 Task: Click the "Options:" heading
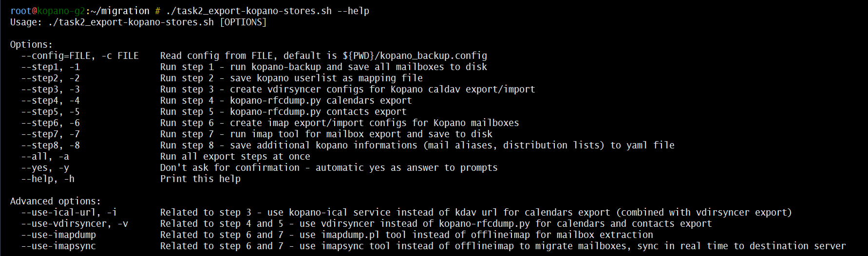31,44
